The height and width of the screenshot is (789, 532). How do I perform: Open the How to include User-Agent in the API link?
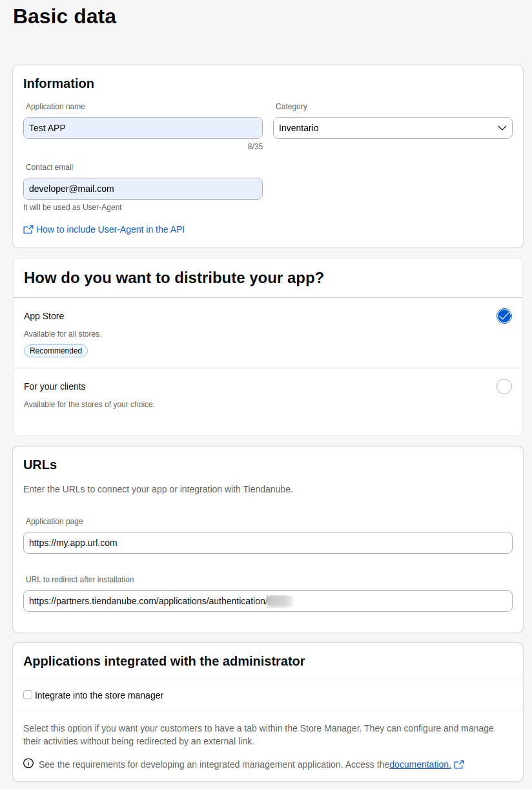[x=110, y=229]
